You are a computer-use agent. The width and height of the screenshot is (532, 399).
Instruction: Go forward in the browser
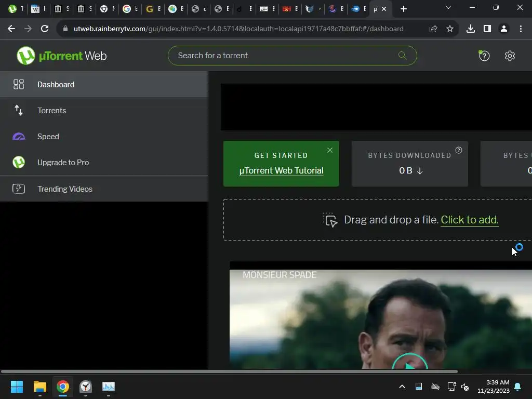point(28,29)
